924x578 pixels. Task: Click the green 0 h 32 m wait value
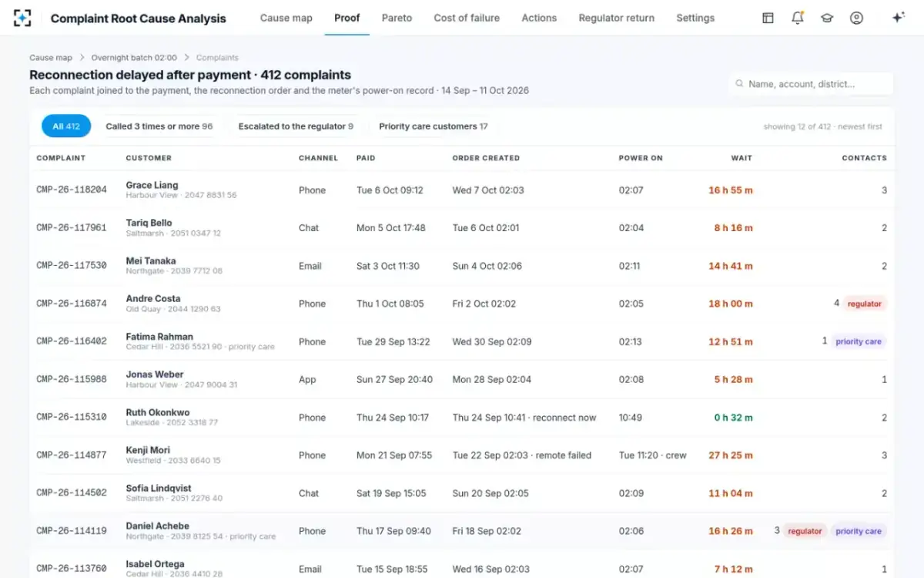(x=733, y=418)
